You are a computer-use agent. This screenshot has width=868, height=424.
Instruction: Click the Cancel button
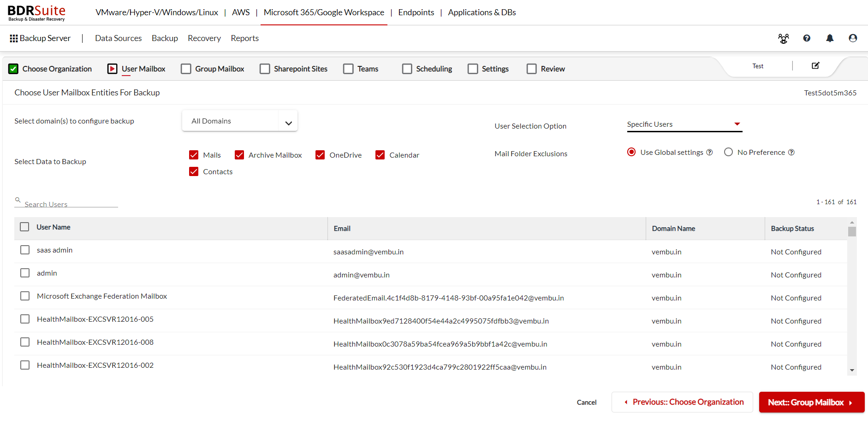point(587,402)
